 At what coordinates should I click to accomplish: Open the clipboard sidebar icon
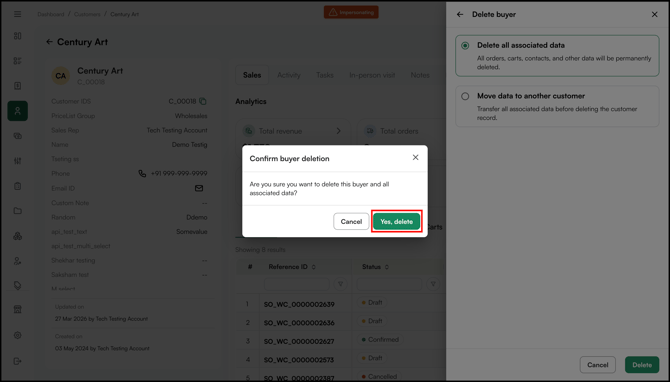click(x=18, y=186)
